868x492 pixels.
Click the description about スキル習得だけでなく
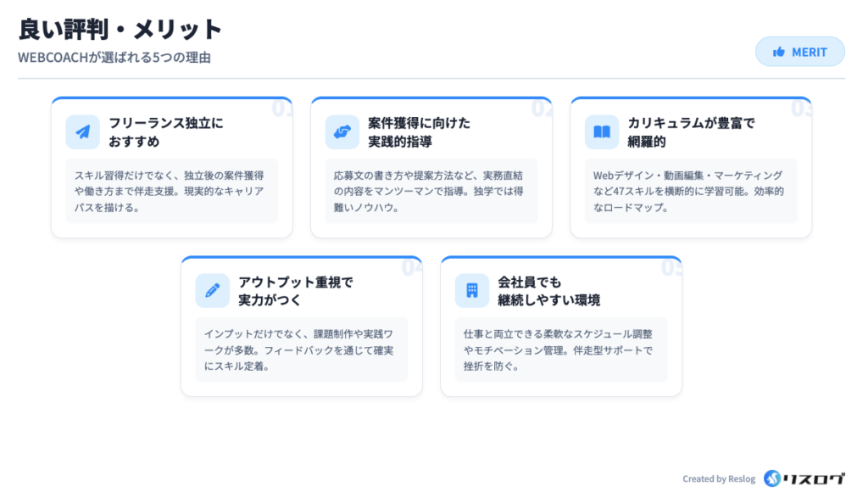click(171, 191)
